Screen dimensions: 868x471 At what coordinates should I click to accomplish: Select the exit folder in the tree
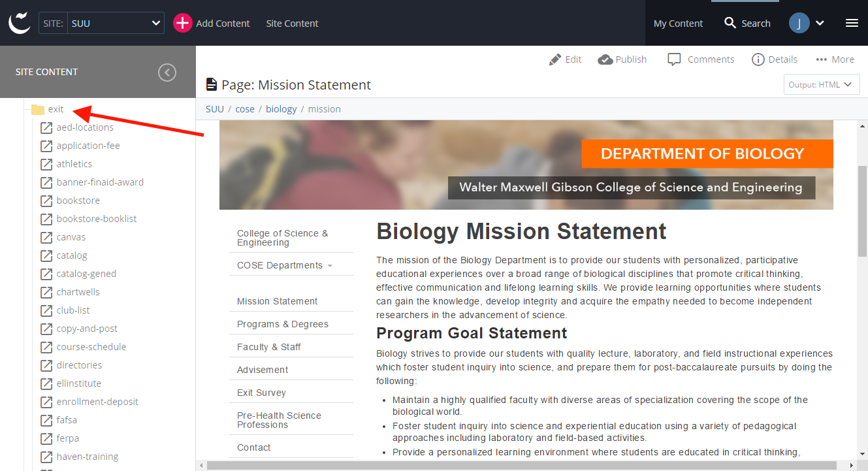point(56,109)
